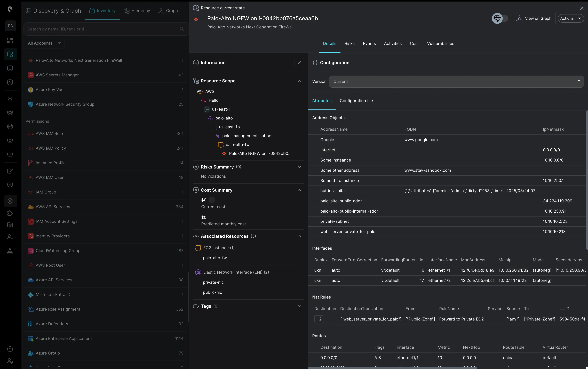The image size is (588, 369).
Task: Open the Events tab
Action: point(369,43)
